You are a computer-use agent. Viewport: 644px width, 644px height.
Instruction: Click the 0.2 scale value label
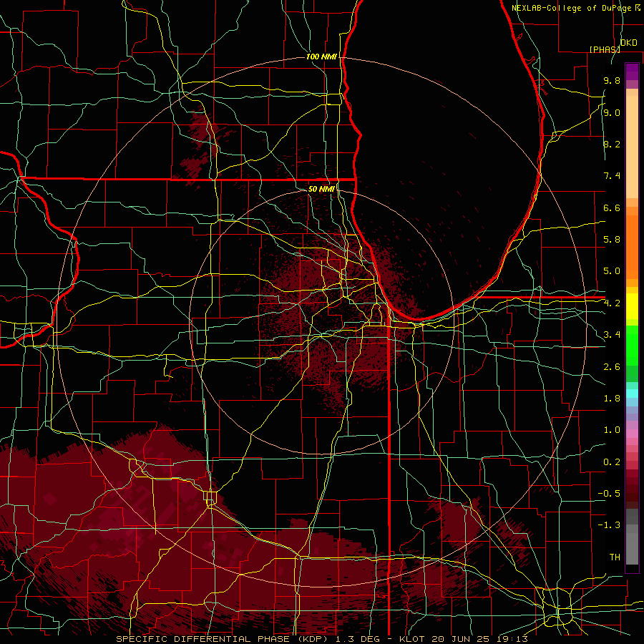pos(612,462)
